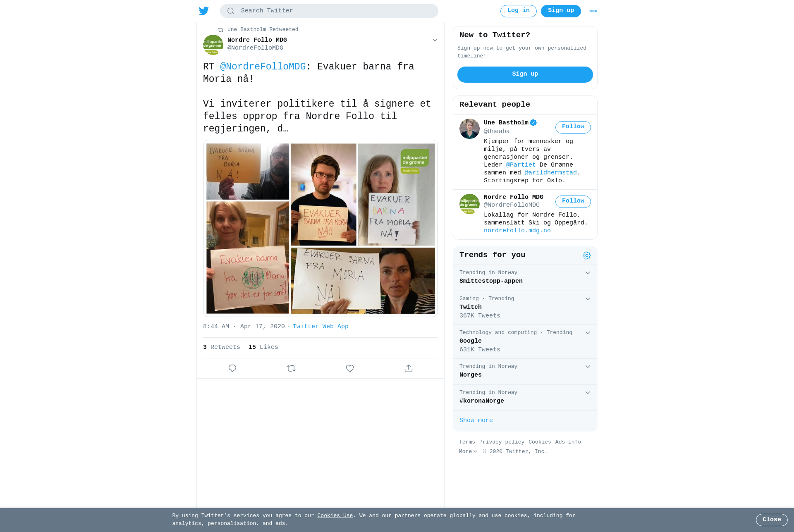794x532 pixels.
Task: Click Show more under trends
Action: pyautogui.click(x=476, y=420)
